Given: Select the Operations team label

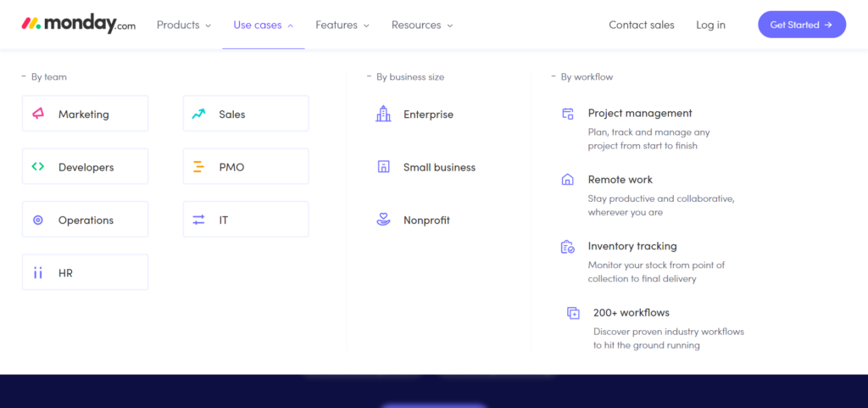Looking at the screenshot, I should (86, 221).
